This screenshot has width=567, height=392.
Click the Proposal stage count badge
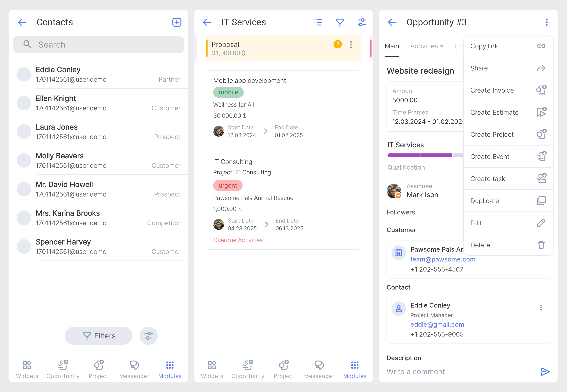[x=338, y=44]
